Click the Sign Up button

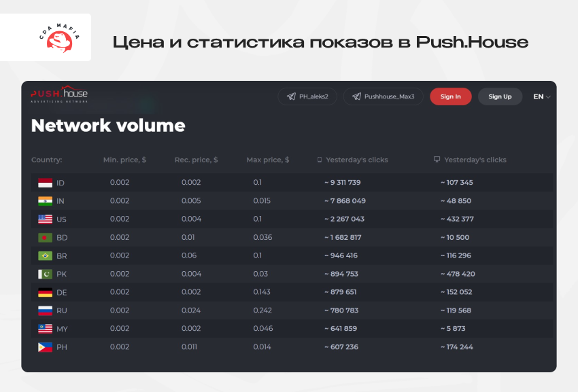tap(500, 96)
